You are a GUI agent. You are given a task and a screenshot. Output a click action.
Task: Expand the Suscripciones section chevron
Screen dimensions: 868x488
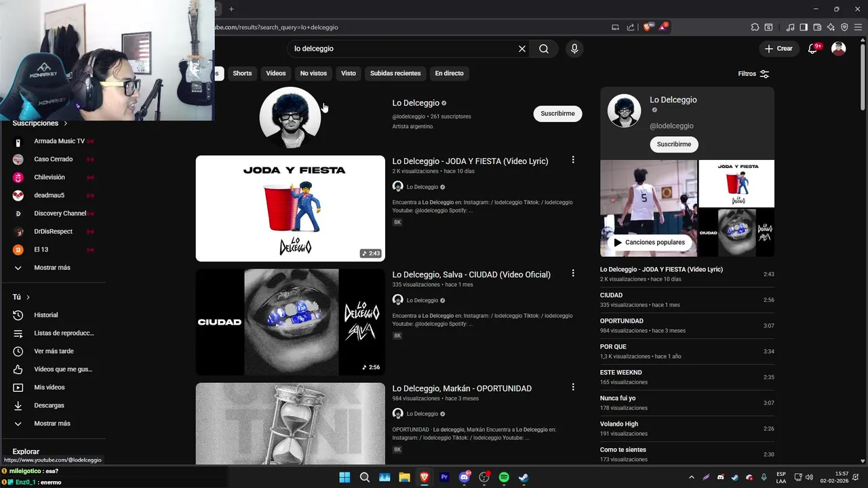[66, 123]
